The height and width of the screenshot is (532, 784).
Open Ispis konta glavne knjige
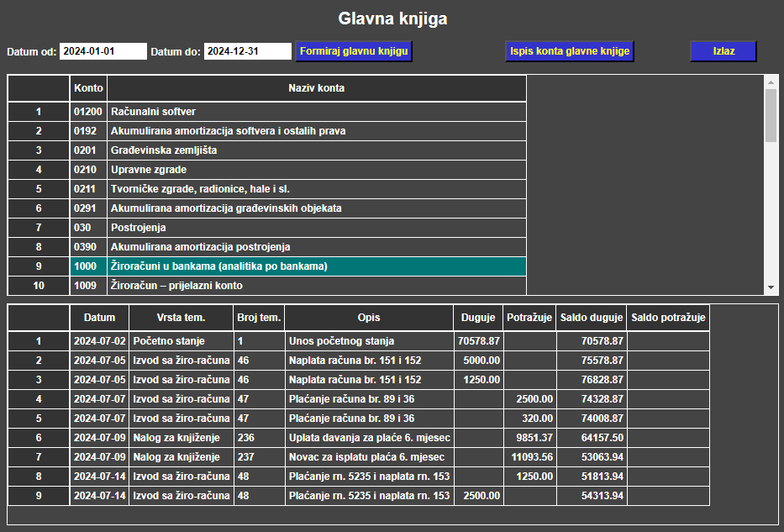coord(570,51)
